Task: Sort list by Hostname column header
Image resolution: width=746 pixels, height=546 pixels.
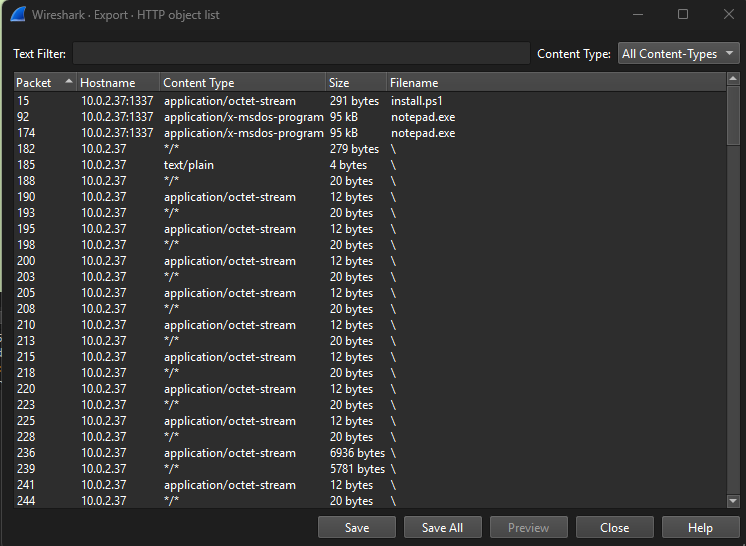Action: (118, 83)
